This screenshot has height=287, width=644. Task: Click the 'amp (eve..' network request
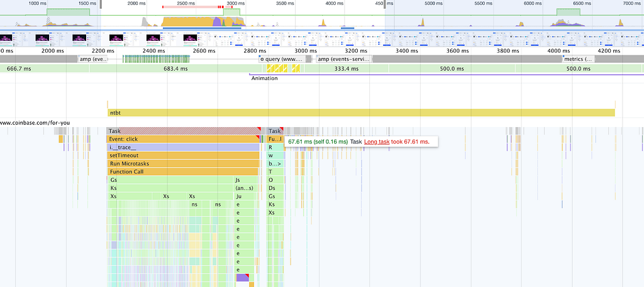click(x=93, y=59)
